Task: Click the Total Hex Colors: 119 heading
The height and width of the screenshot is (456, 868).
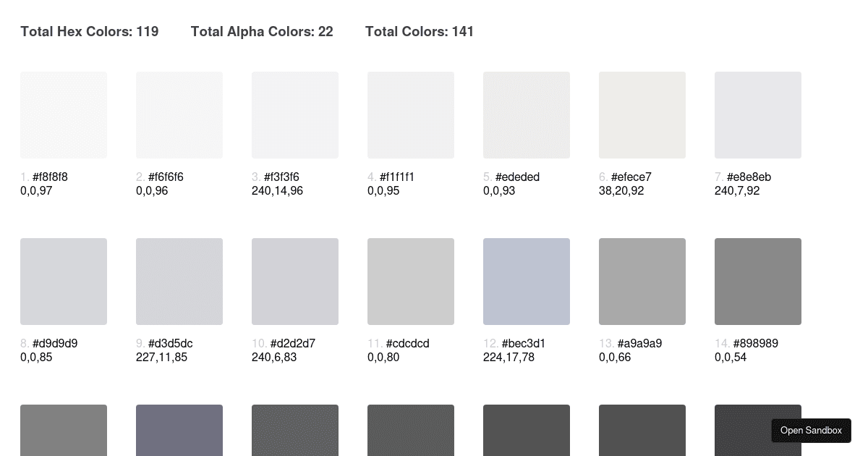Action: click(x=90, y=31)
